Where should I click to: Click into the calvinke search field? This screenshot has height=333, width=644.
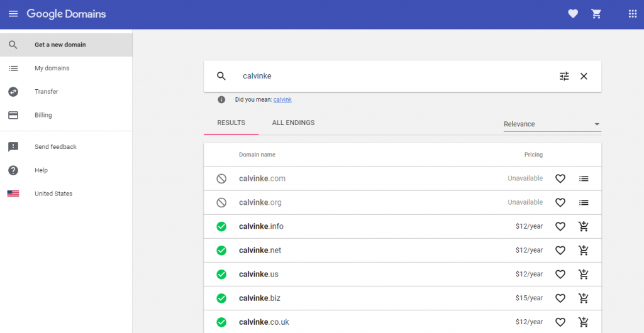coord(394,76)
